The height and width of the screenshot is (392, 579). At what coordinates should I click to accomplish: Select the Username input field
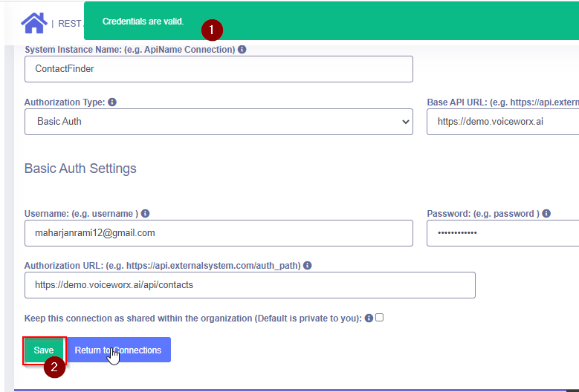(x=219, y=233)
